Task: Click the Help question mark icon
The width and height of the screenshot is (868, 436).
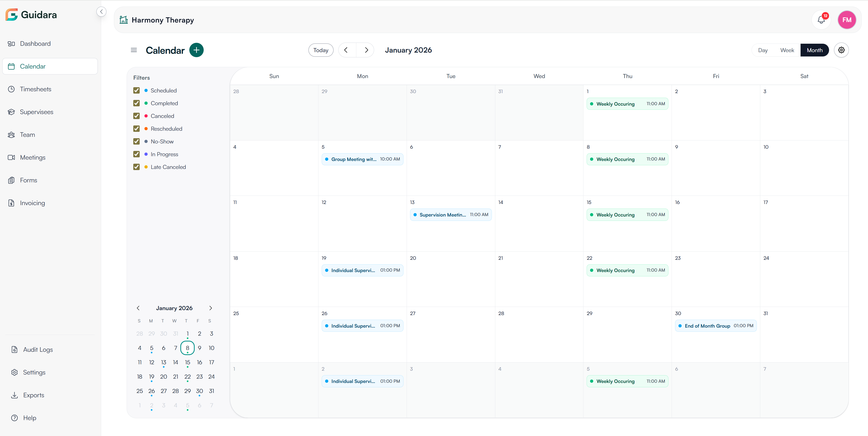Action: [15, 418]
